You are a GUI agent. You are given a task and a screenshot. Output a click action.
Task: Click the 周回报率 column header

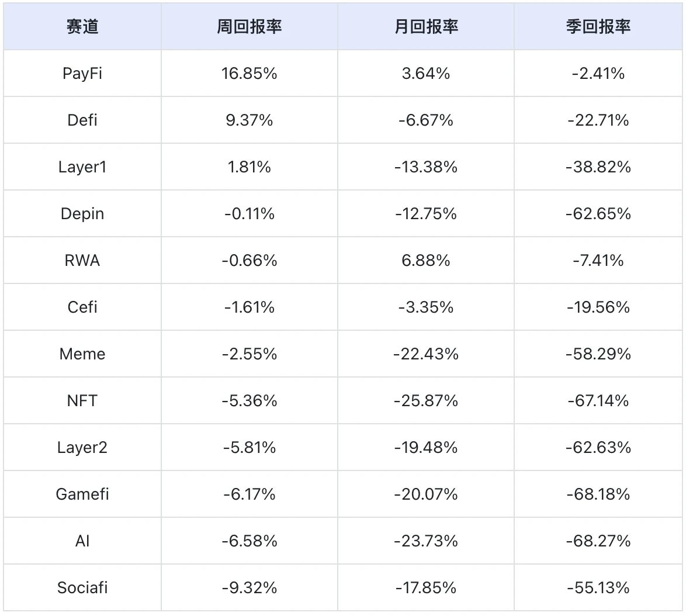point(250,26)
